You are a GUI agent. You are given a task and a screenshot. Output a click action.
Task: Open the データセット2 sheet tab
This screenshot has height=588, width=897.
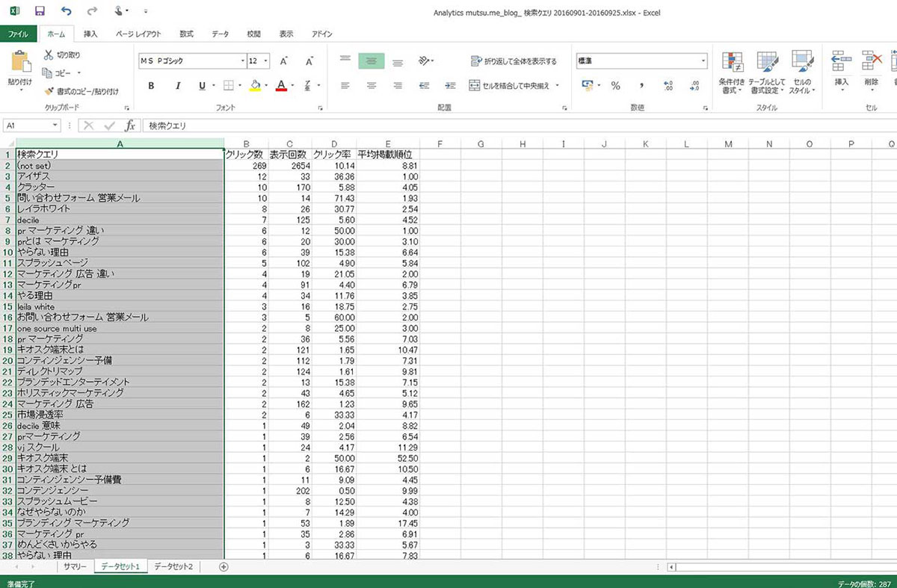(173, 567)
